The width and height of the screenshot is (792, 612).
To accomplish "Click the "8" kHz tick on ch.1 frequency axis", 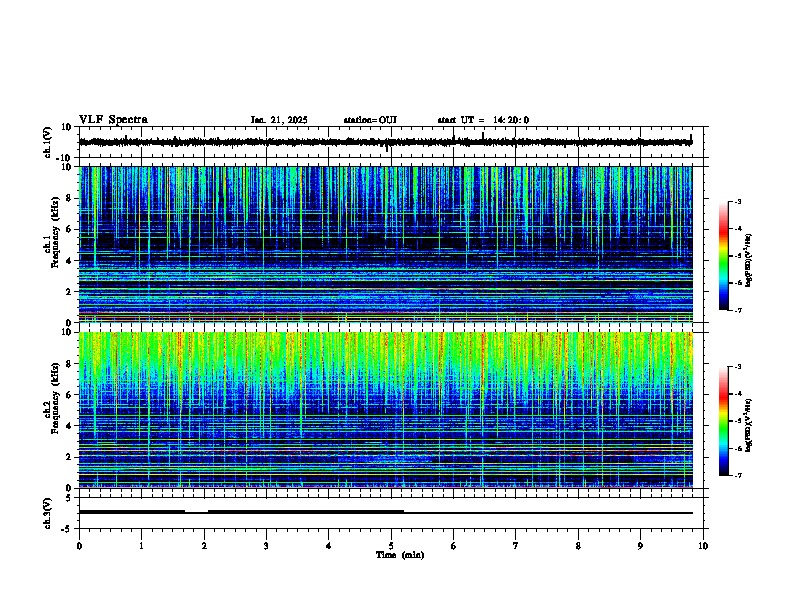I will click(71, 198).
